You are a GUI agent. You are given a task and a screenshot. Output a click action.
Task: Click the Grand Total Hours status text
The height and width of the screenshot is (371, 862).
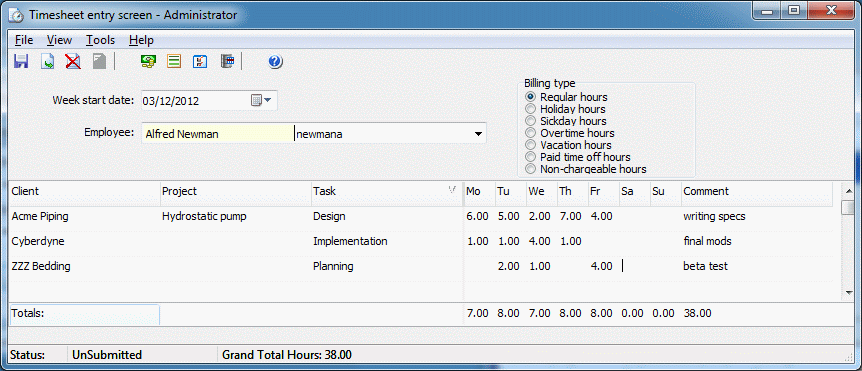point(287,355)
